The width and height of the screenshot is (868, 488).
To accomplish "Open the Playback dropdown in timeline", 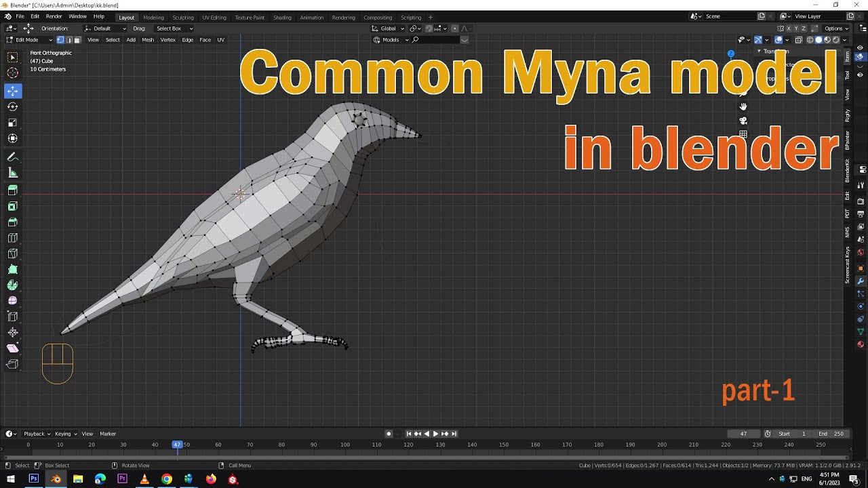I will pos(37,434).
